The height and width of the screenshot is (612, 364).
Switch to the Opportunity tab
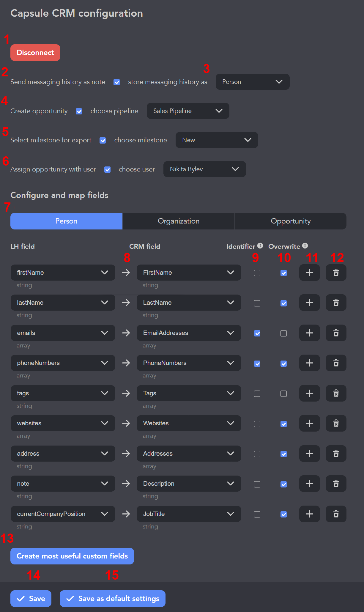tap(290, 221)
